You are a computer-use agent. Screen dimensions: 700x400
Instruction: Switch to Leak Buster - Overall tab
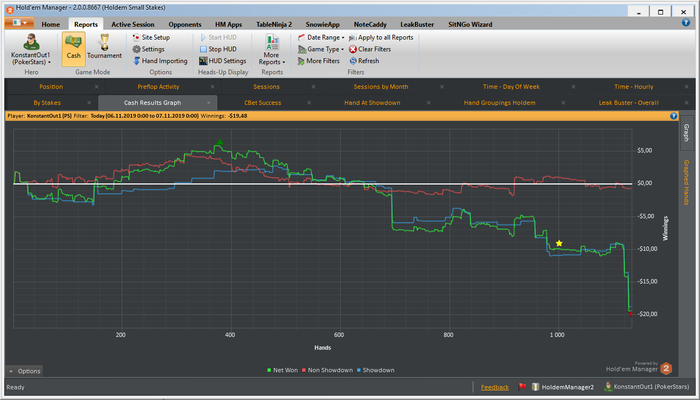629,103
